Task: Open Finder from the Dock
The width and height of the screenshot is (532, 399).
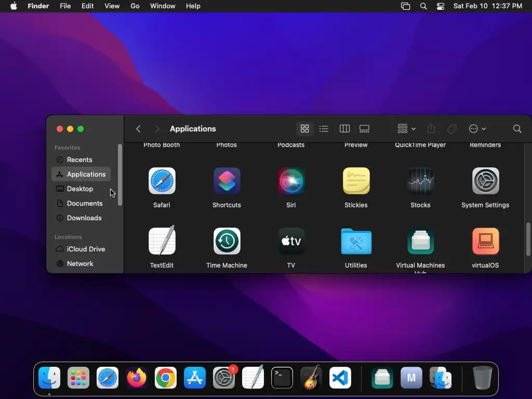Action: (x=49, y=378)
